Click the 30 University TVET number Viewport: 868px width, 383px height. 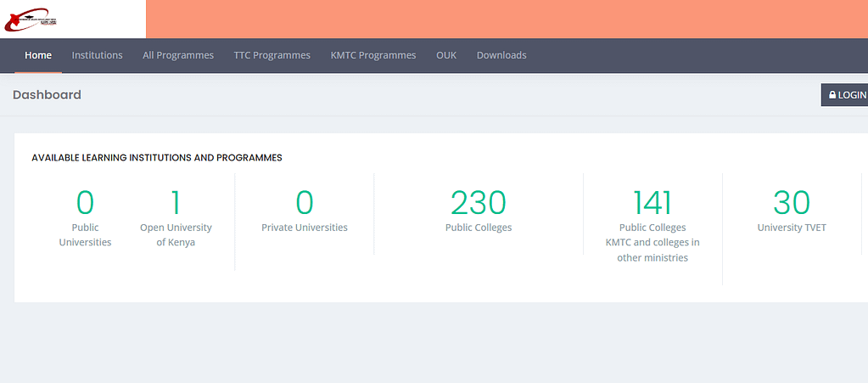(x=792, y=203)
